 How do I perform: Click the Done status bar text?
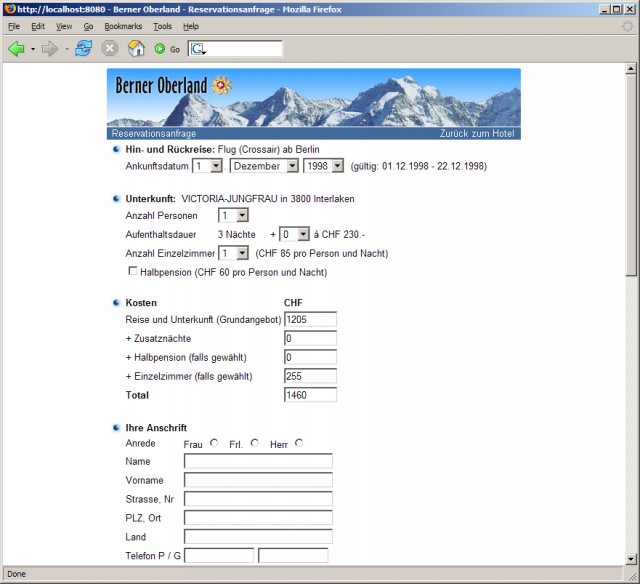16,574
